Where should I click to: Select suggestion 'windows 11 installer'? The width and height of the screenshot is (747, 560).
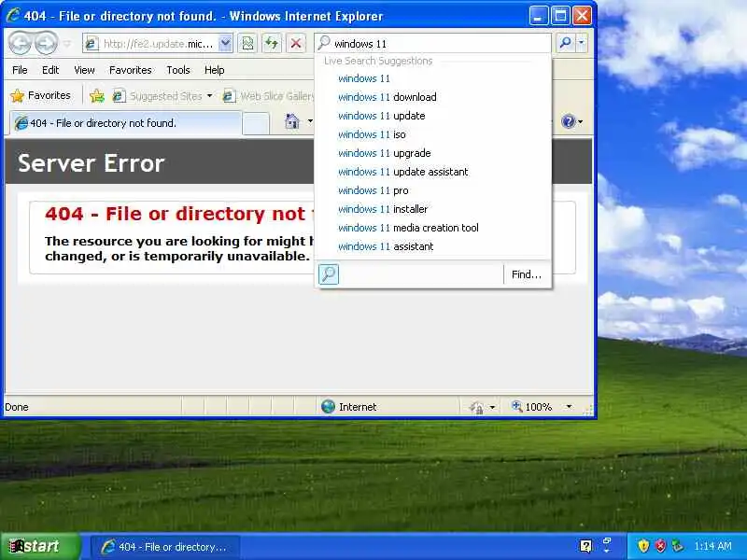click(x=432, y=209)
